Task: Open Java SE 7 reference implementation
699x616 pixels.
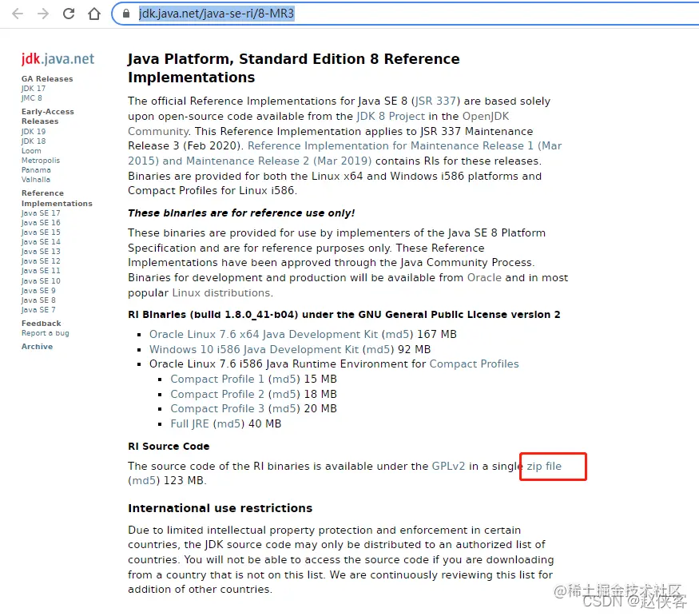Action: coord(38,310)
